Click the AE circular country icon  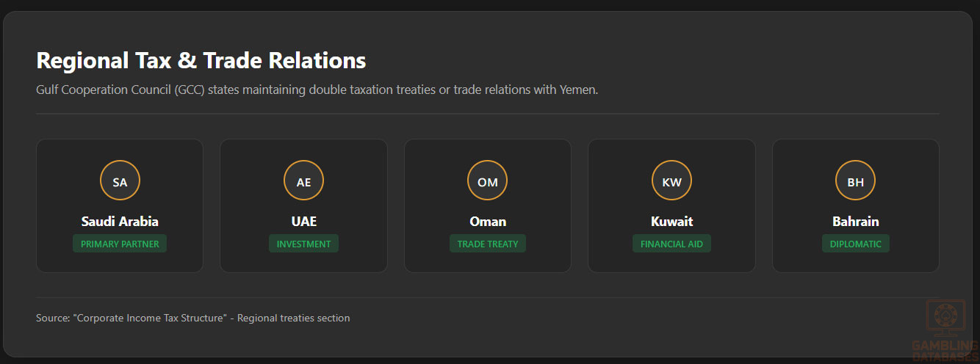pyautogui.click(x=303, y=182)
